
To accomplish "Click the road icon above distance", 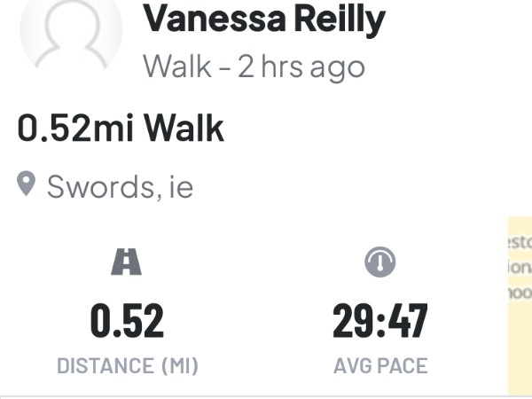I will pos(128,262).
